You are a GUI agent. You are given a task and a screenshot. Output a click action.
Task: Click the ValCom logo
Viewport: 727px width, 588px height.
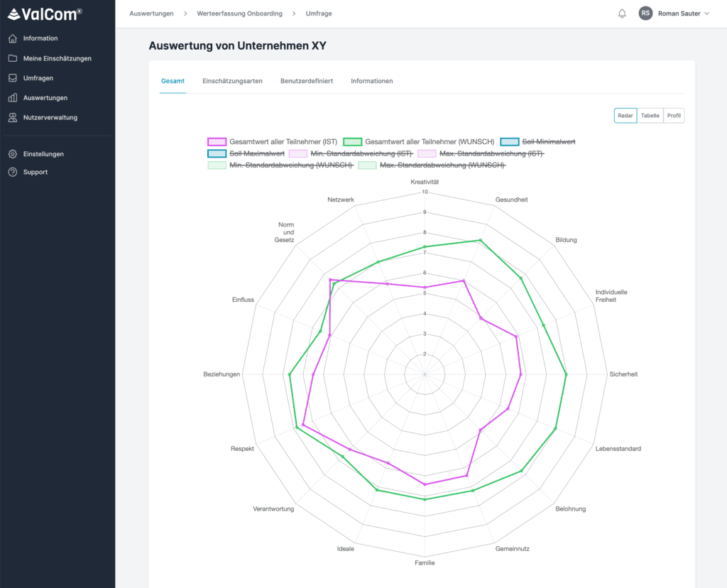(45, 13)
